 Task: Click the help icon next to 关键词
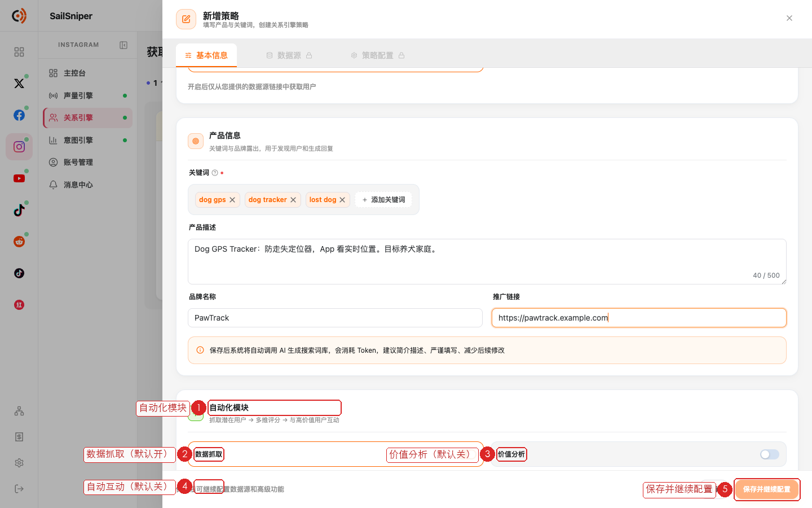215,173
